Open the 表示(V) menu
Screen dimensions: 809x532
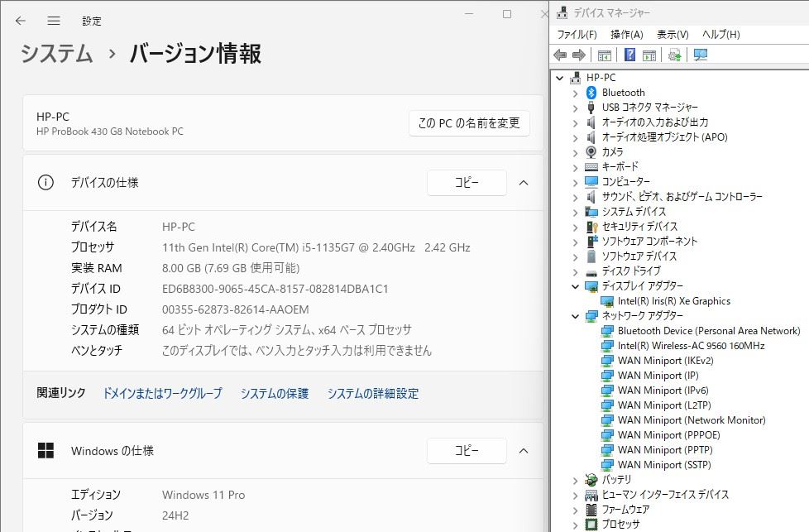point(673,35)
